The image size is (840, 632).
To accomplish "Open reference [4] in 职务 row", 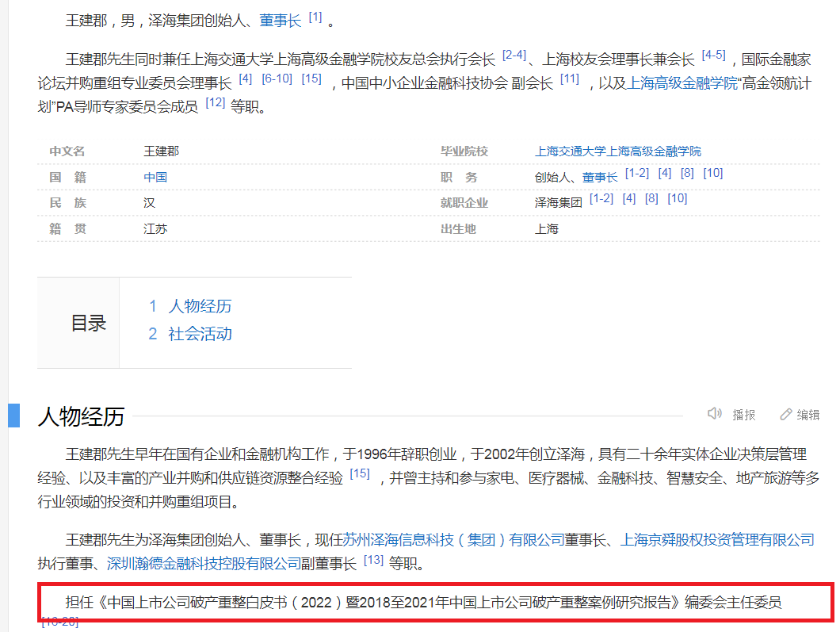I will pyautogui.click(x=665, y=173).
